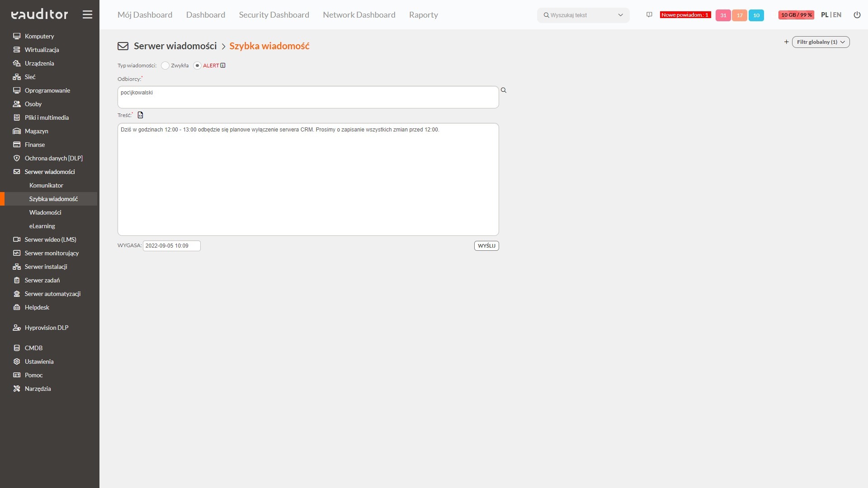Open eLearning submenu item

click(42, 226)
